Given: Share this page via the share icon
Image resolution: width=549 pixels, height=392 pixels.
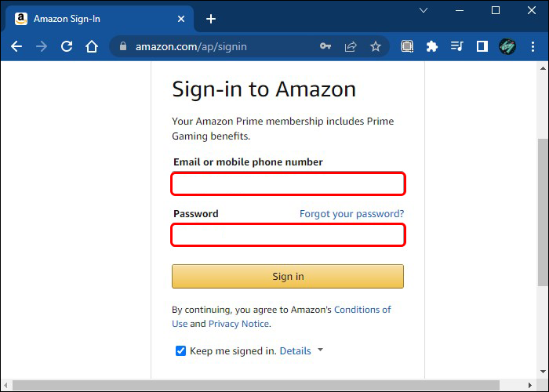Looking at the screenshot, I should click(351, 46).
